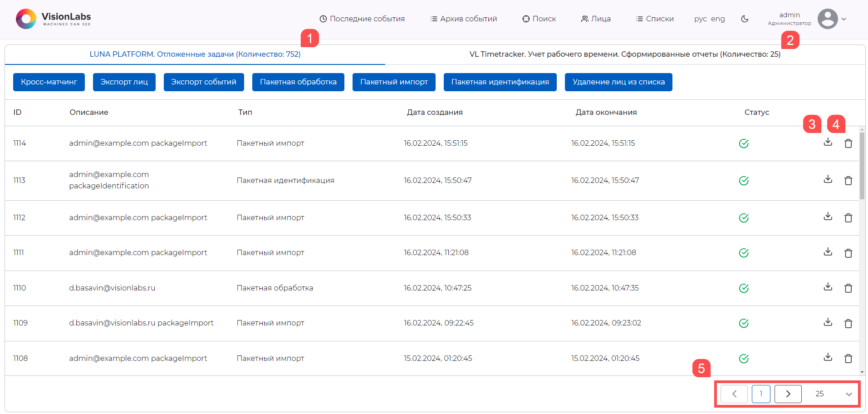
Task: Click Пакетная обработка button
Action: point(298,82)
